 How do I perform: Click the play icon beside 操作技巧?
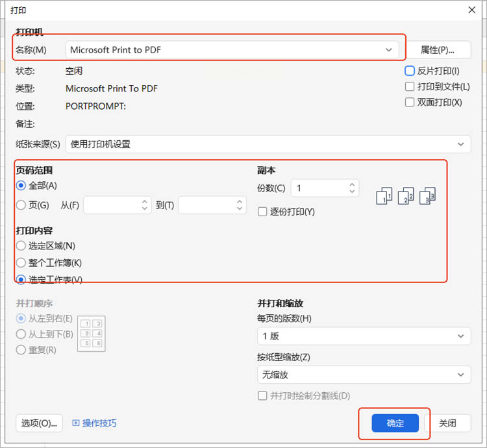pyautogui.click(x=75, y=423)
